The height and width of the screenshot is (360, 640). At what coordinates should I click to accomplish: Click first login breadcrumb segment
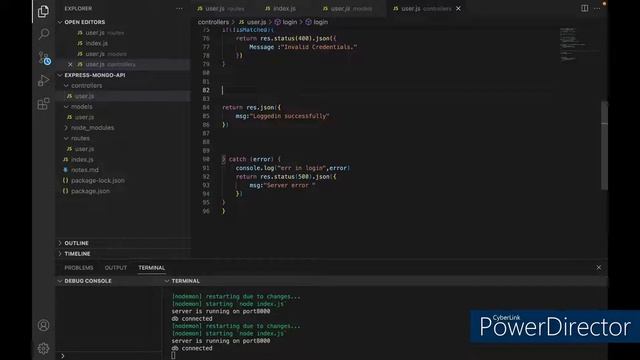tap(286, 22)
